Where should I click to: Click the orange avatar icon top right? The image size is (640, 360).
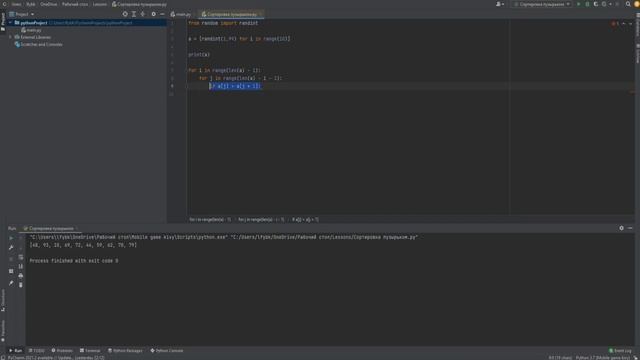click(637, 4)
